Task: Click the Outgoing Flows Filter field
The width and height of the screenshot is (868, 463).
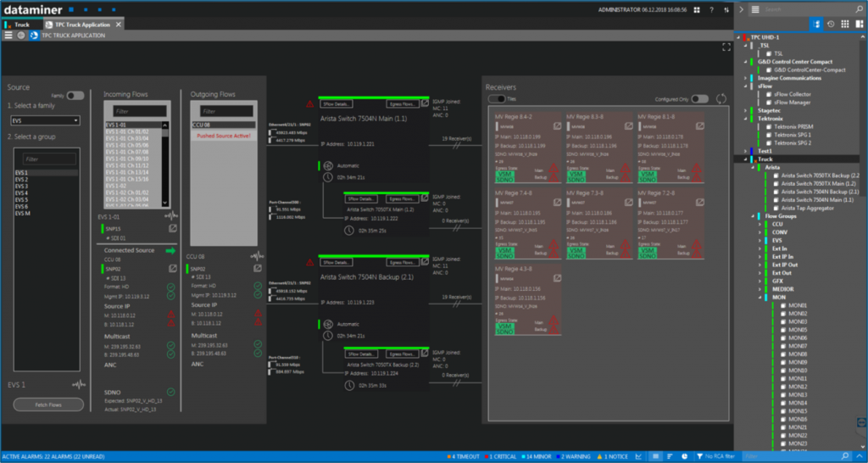Action: (x=227, y=111)
